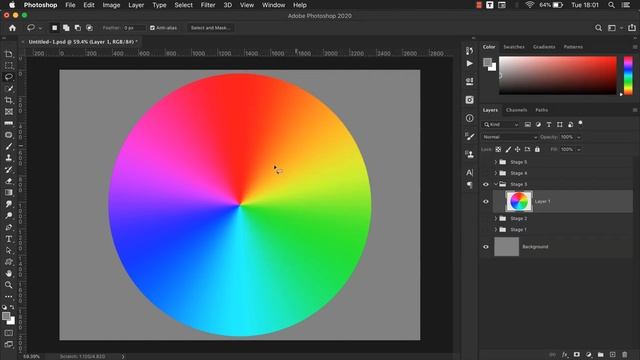Screen dimensions: 640x360
Task: Switch to the Swatches tab
Action: [x=513, y=47]
